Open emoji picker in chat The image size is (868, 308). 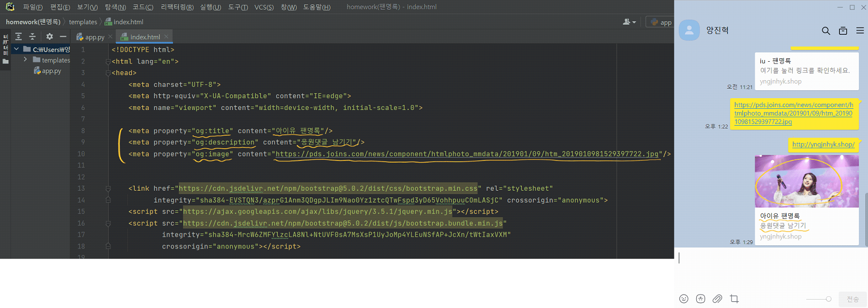pos(683,299)
